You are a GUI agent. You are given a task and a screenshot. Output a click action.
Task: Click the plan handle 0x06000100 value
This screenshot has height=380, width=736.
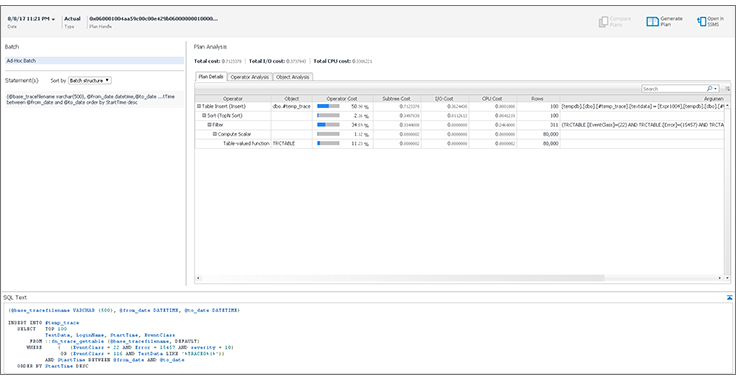point(153,19)
